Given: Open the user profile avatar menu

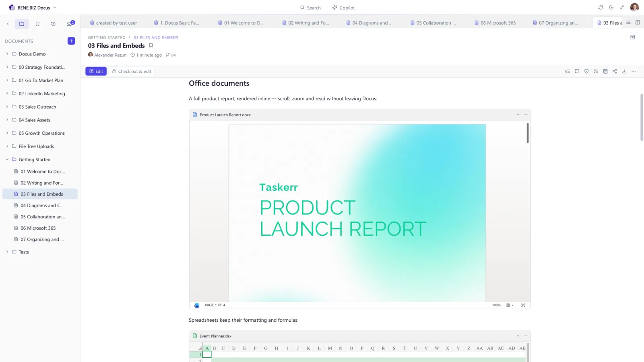Looking at the screenshot, I should tap(634, 8).
